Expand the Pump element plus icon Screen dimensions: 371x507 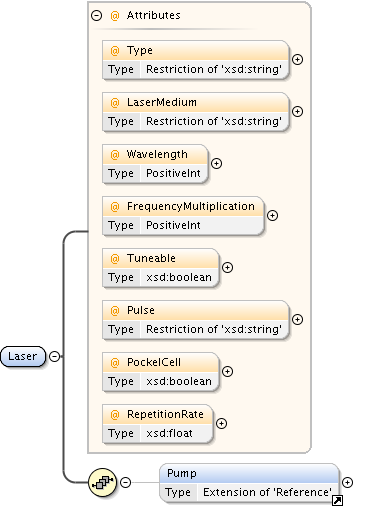pyautogui.click(x=347, y=482)
